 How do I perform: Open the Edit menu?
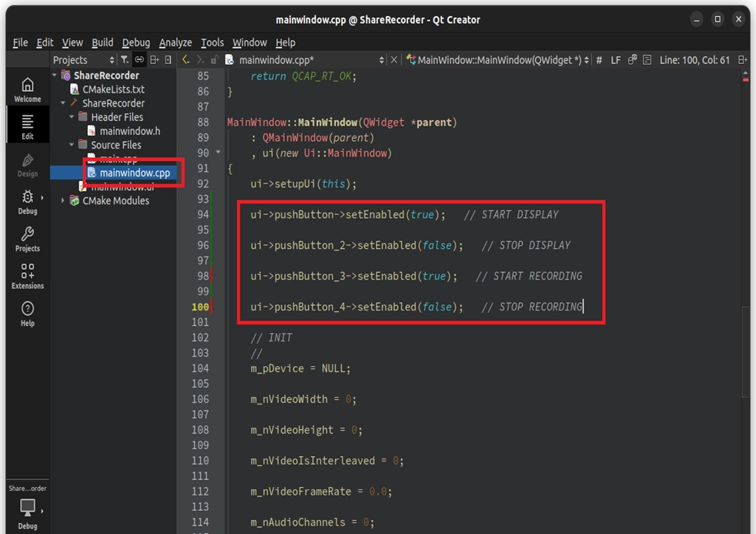(x=45, y=42)
